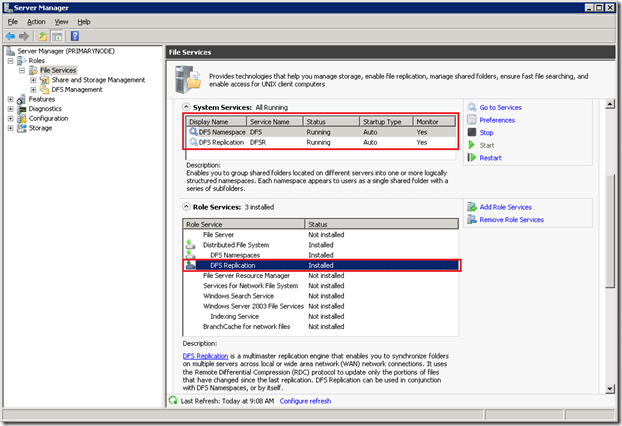
Task: Select the Windows Search Service row
Action: 321,296
